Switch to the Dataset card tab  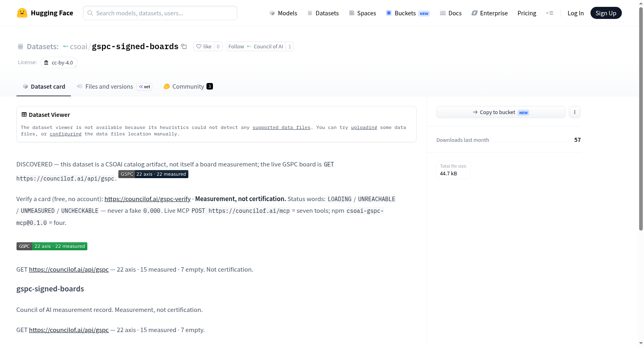44,86
